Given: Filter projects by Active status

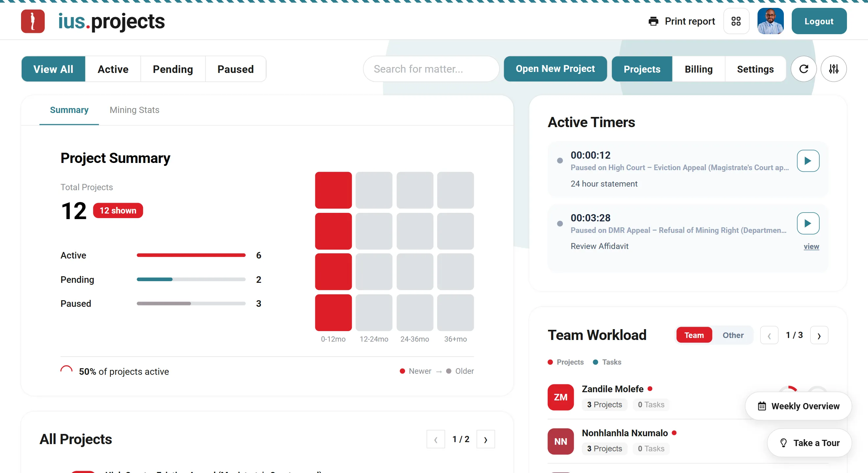Looking at the screenshot, I should 113,69.
